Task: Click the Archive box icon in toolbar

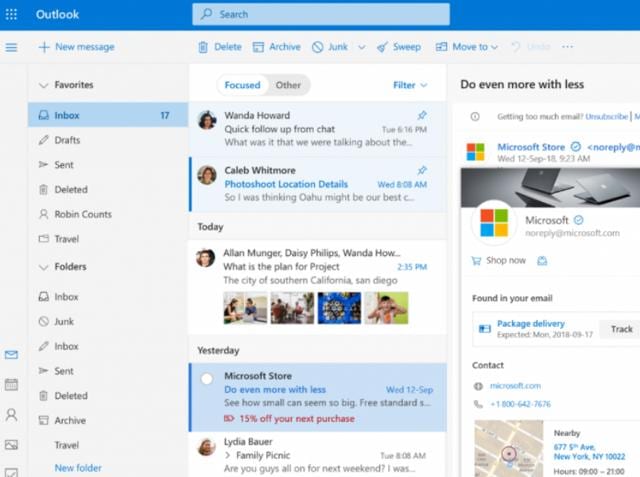Action: (x=258, y=47)
